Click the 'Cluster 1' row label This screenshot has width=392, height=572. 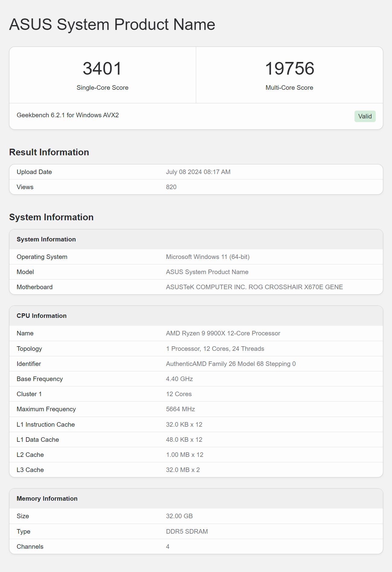[x=29, y=394]
